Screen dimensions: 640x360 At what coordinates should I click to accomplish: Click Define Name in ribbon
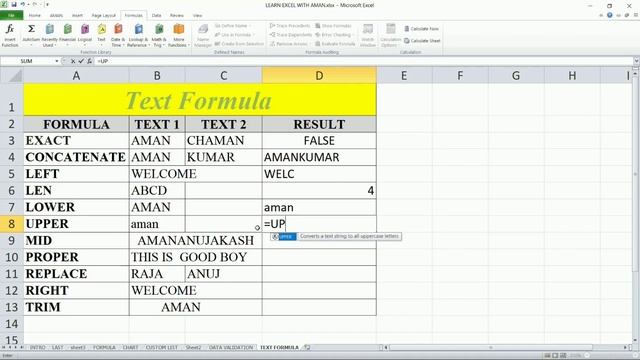pyautogui.click(x=233, y=26)
